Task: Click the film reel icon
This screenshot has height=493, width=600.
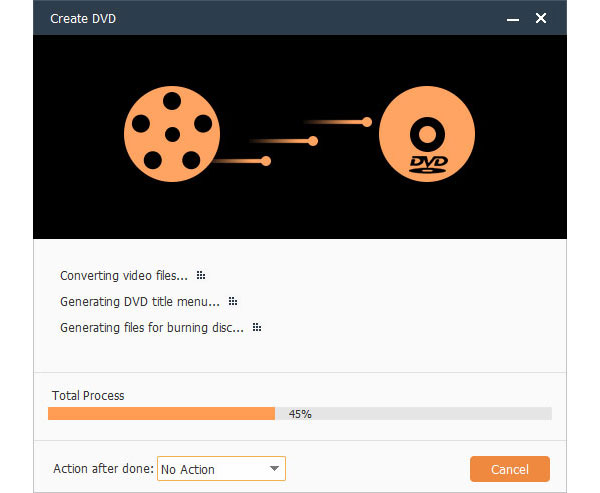Action: click(x=172, y=134)
